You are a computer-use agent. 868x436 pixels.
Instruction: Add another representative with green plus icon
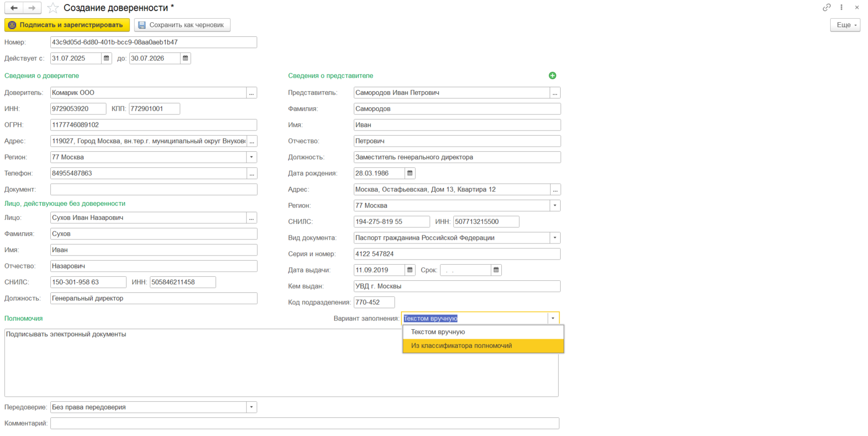click(x=553, y=76)
